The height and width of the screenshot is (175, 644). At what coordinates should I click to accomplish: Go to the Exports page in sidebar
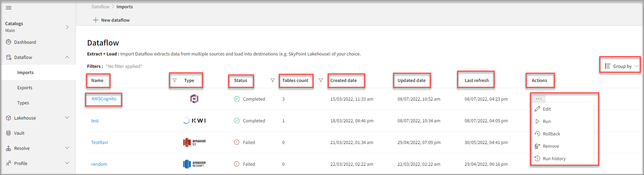tap(25, 87)
